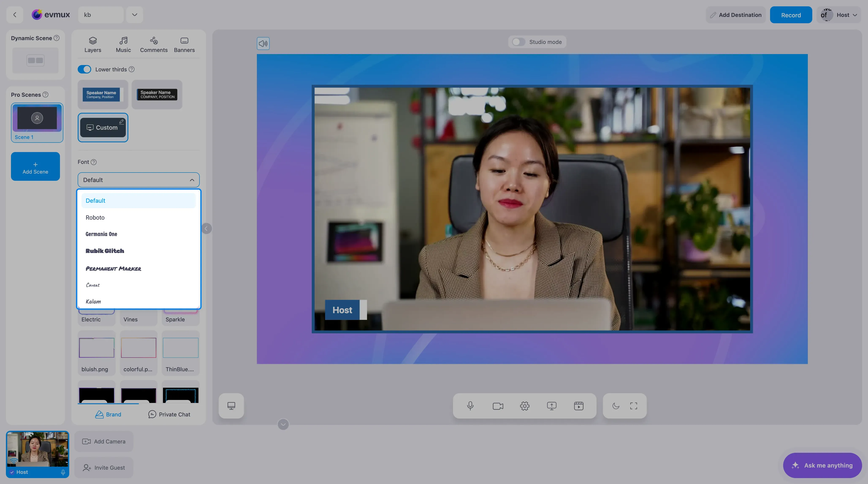This screenshot has height=484, width=868.
Task: Pick Germania One font option
Action: click(138, 234)
